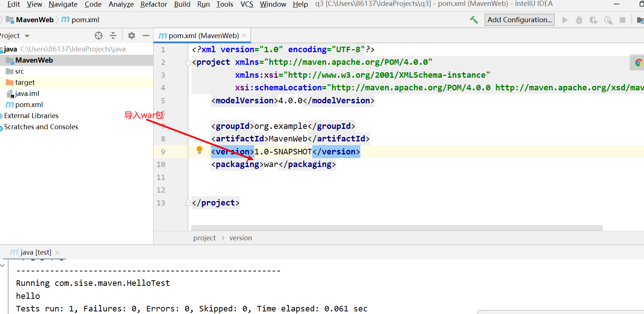This screenshot has width=644, height=314.
Task: Open the Build menu
Action: pyautogui.click(x=182, y=4)
